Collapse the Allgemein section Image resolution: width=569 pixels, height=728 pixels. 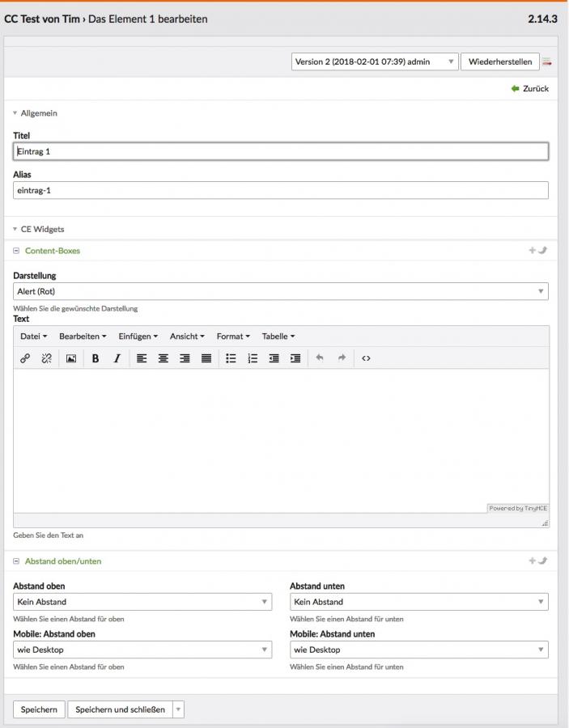click(15, 112)
